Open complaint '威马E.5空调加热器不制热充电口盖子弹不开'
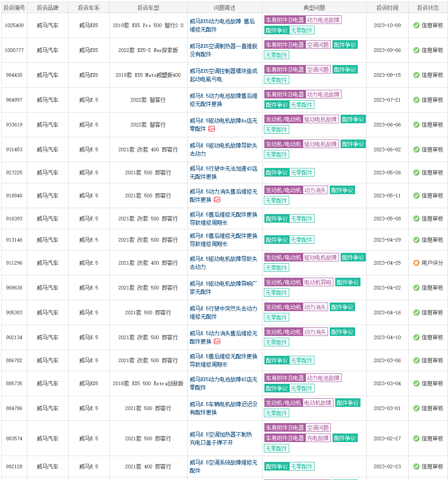 click(221, 438)
